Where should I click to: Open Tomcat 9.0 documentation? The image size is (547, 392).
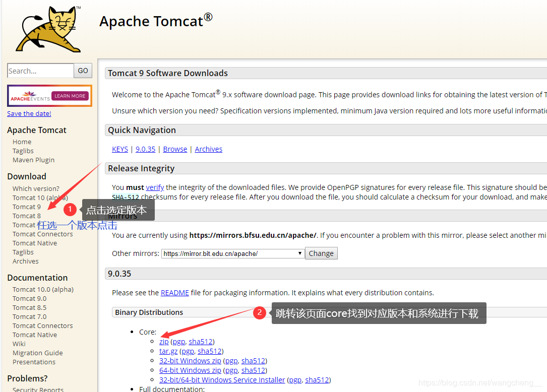pyautogui.click(x=29, y=298)
